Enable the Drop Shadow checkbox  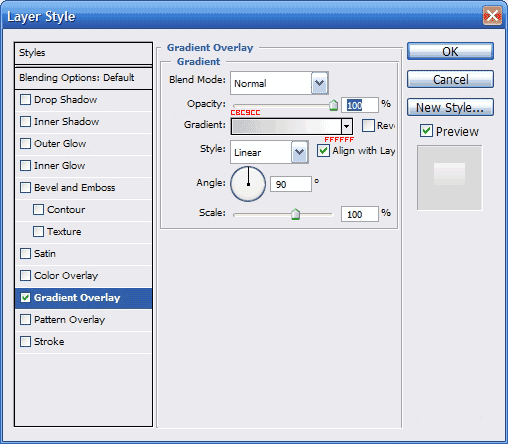25,100
